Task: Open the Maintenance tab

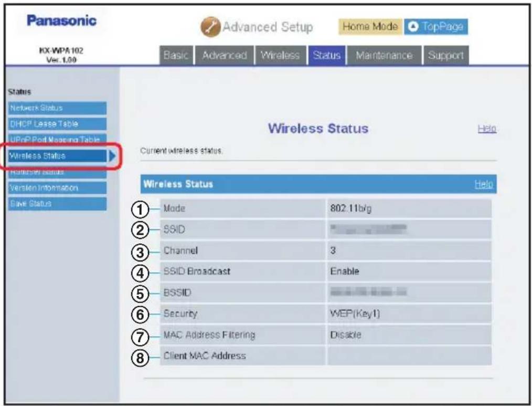Action: pos(384,55)
